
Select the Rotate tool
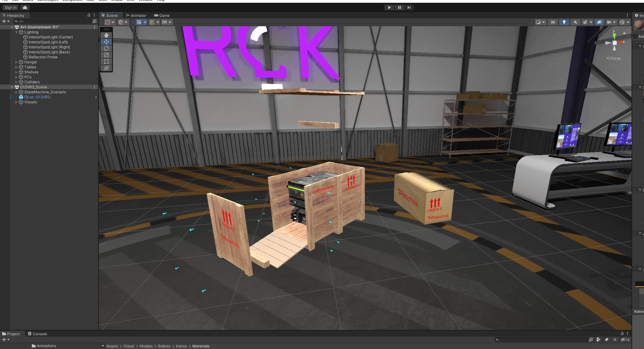(x=106, y=48)
